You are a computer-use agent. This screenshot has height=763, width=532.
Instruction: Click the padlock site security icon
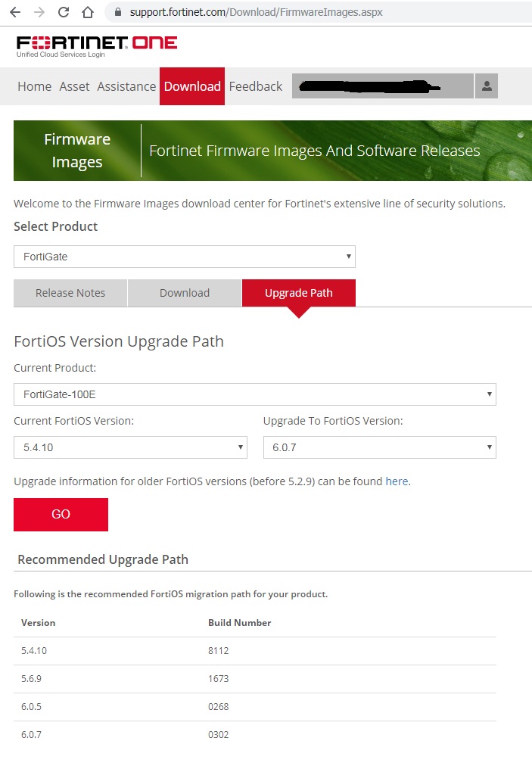click(x=117, y=12)
